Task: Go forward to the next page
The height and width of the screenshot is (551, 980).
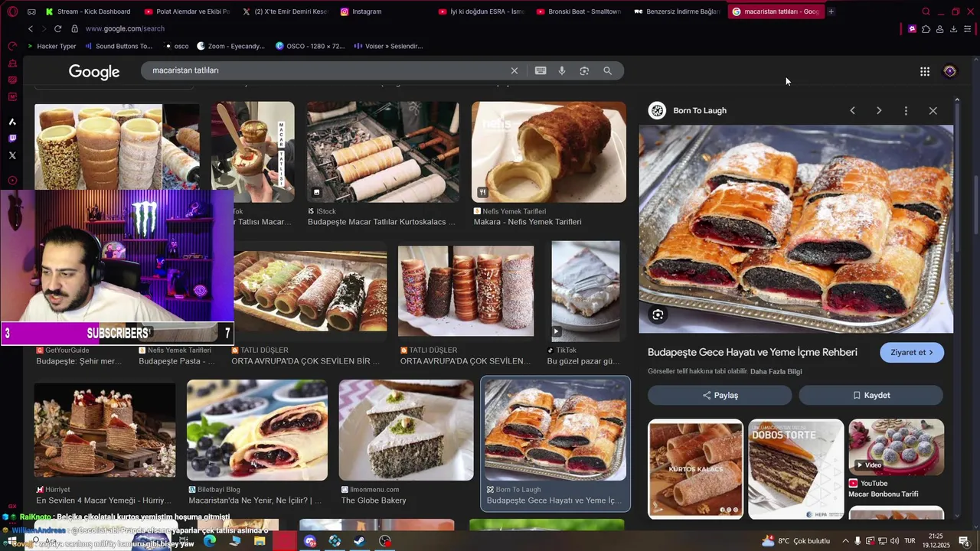Action: tap(43, 28)
